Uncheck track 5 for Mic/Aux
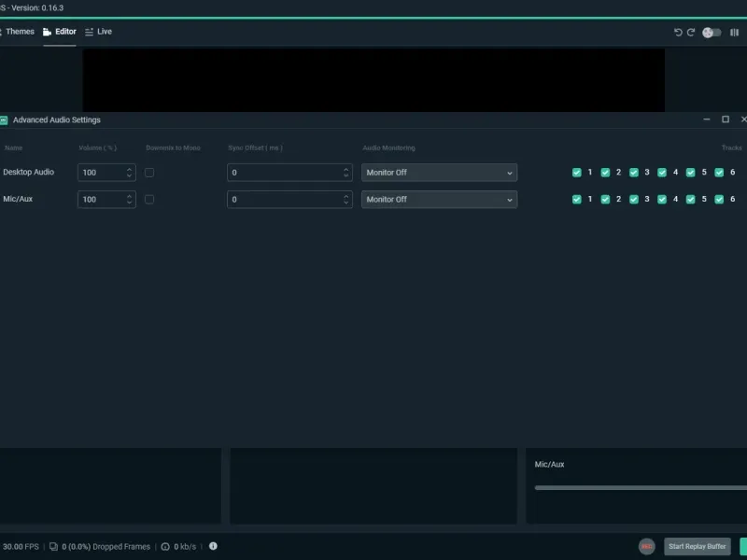 691,199
